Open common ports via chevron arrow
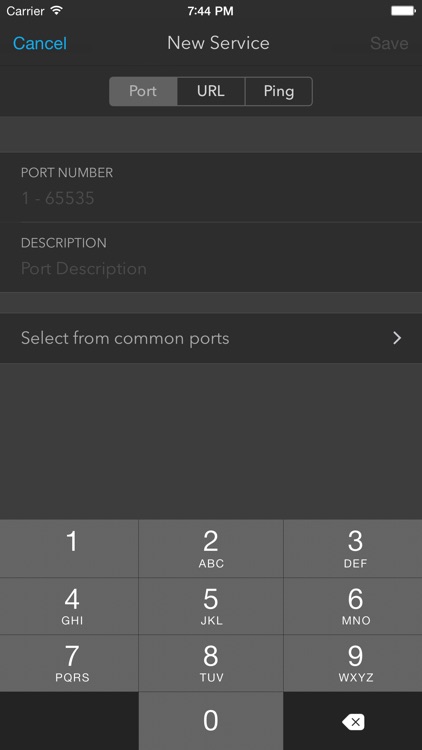422x750 pixels. [397, 338]
